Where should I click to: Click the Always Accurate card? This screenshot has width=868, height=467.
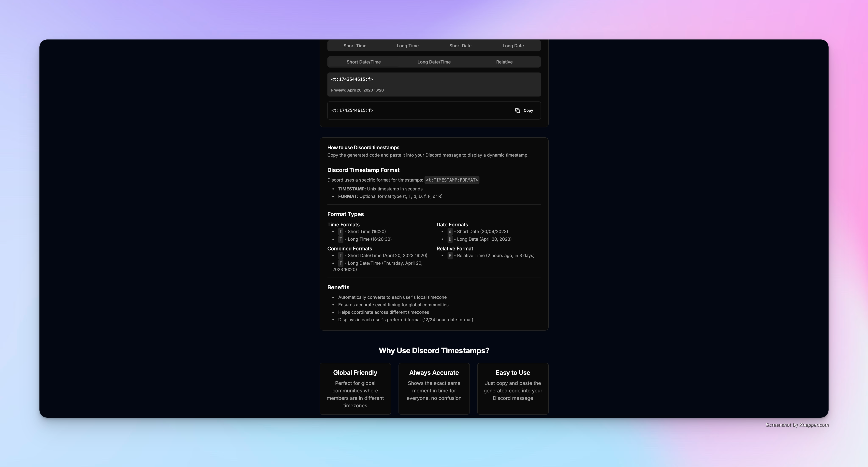[434, 389]
